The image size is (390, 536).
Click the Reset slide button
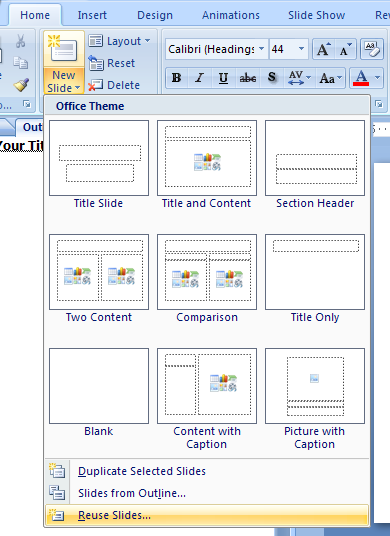point(111,63)
